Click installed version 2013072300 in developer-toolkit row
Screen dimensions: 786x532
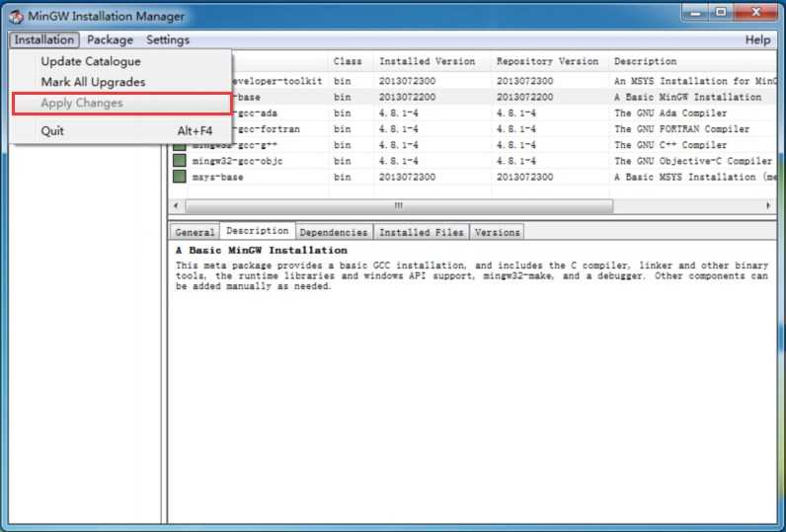[x=407, y=81]
